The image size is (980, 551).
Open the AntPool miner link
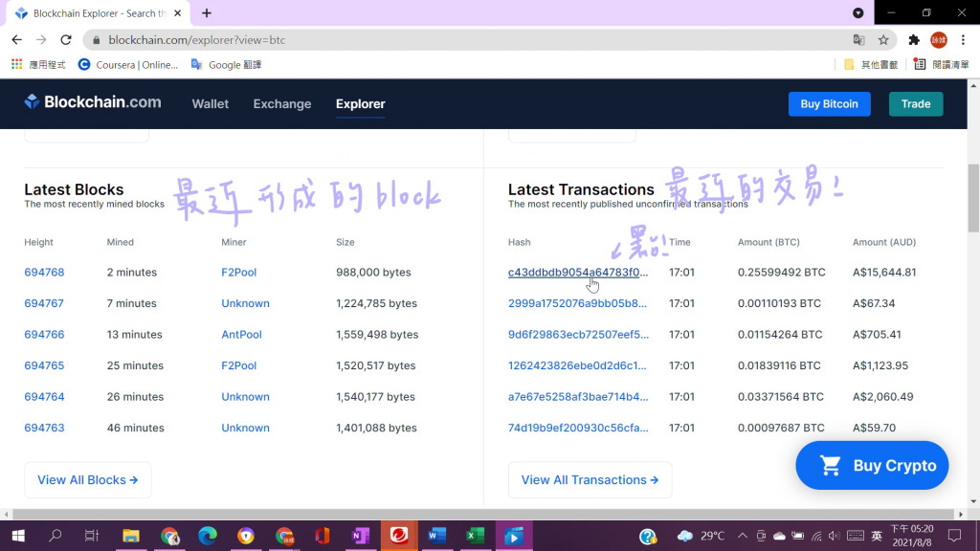(x=241, y=335)
